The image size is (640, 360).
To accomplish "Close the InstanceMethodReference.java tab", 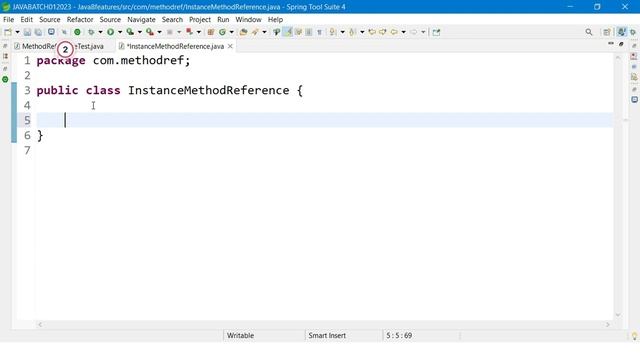I will 230,46.
